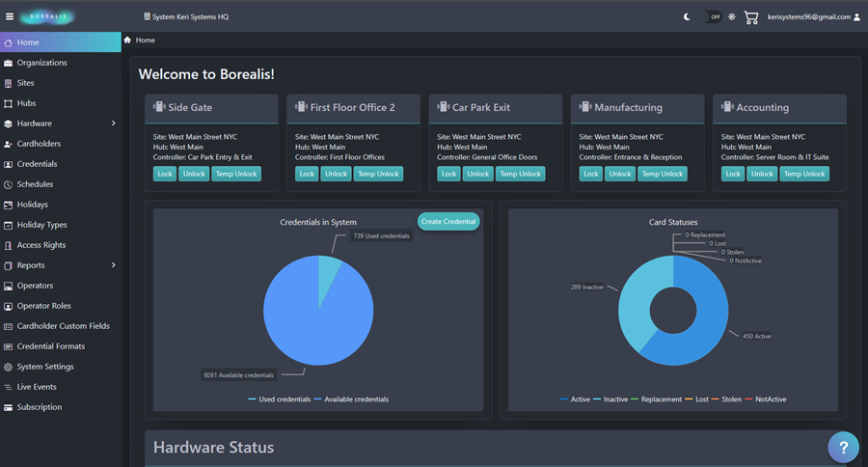
Task: Open the help question mark button
Action: (x=844, y=447)
